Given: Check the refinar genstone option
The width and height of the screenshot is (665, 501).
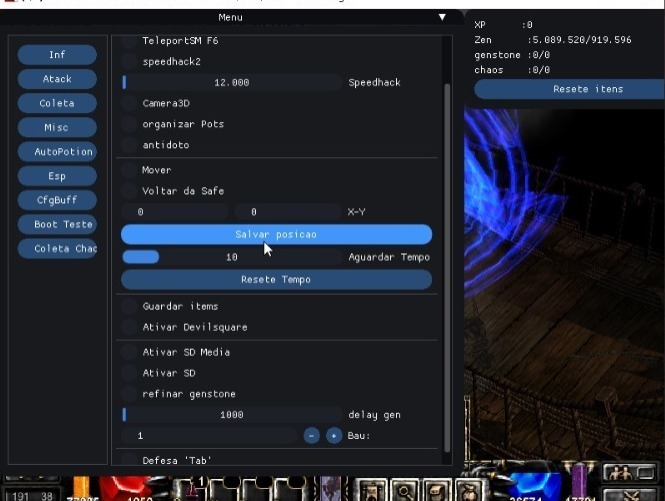Looking at the screenshot, I should 129,394.
